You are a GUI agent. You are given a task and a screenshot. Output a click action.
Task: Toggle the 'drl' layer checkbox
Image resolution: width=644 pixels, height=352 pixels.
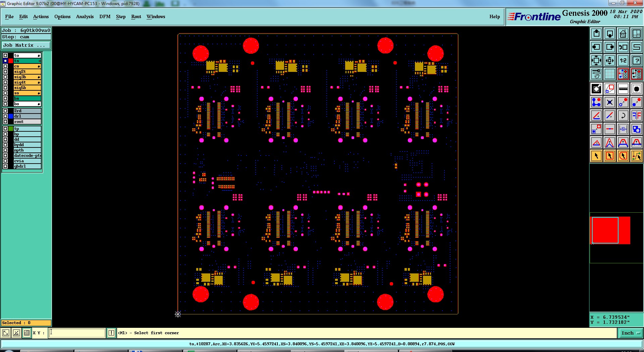coord(5,116)
